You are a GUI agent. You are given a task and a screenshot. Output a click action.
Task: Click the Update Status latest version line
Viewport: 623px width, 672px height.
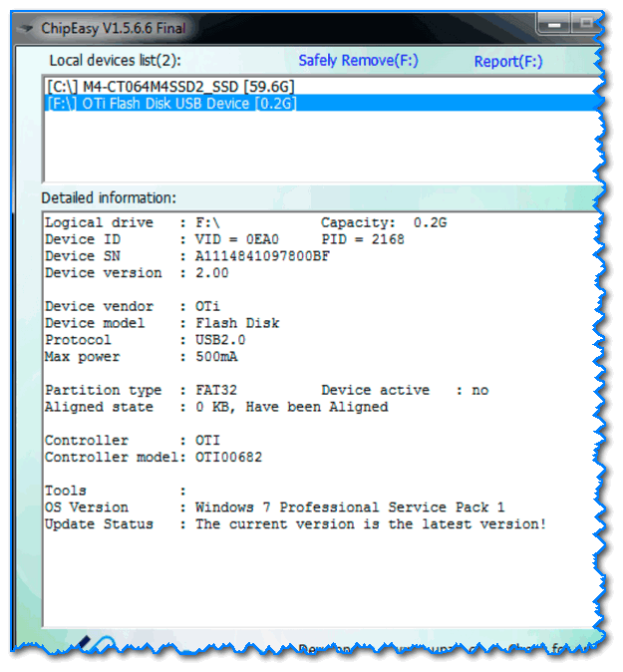tap(295, 524)
